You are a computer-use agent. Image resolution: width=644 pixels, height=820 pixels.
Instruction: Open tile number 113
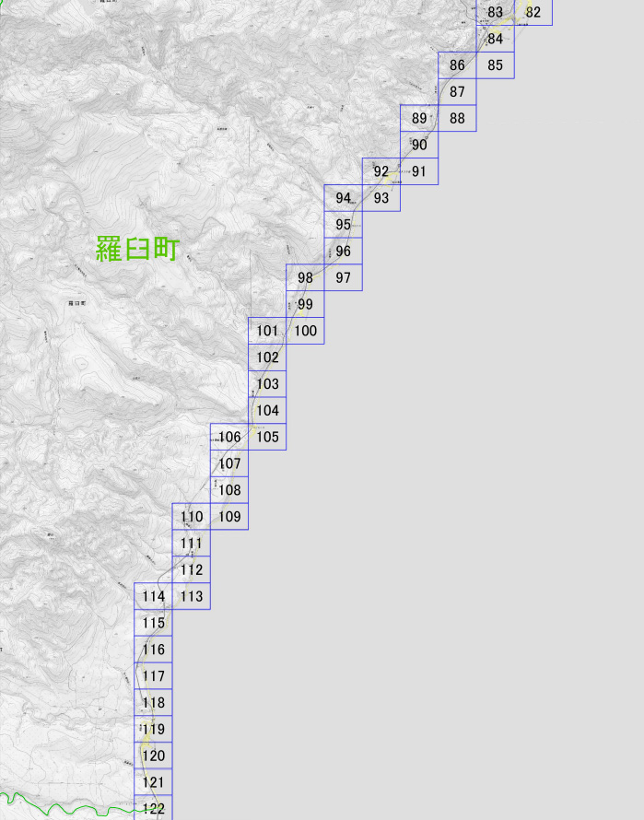click(x=192, y=596)
